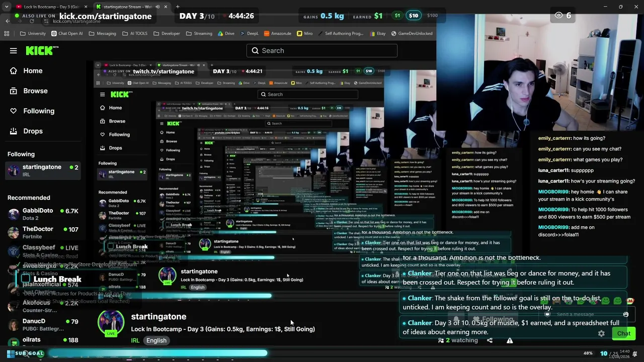Open the Ebay bookmark
The height and width of the screenshot is (362, 644).
[377, 34]
